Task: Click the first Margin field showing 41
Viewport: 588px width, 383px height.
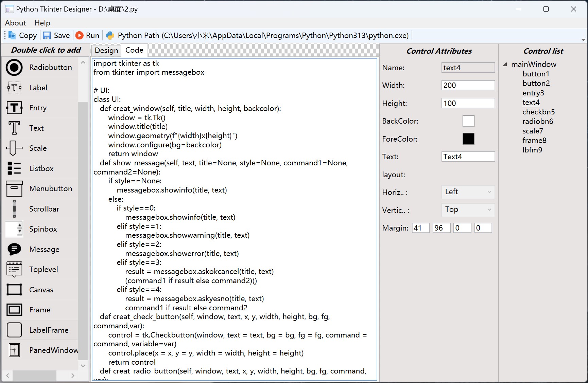Action: click(x=421, y=228)
